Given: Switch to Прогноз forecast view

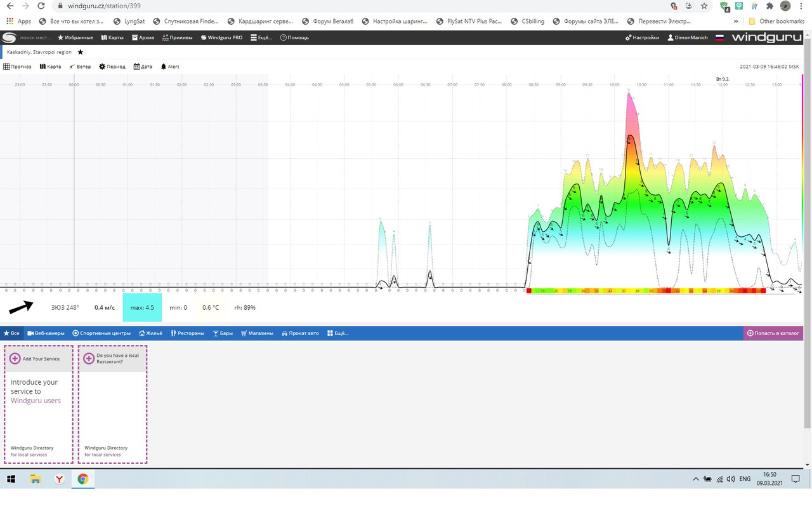Looking at the screenshot, I should pyautogui.click(x=17, y=66).
